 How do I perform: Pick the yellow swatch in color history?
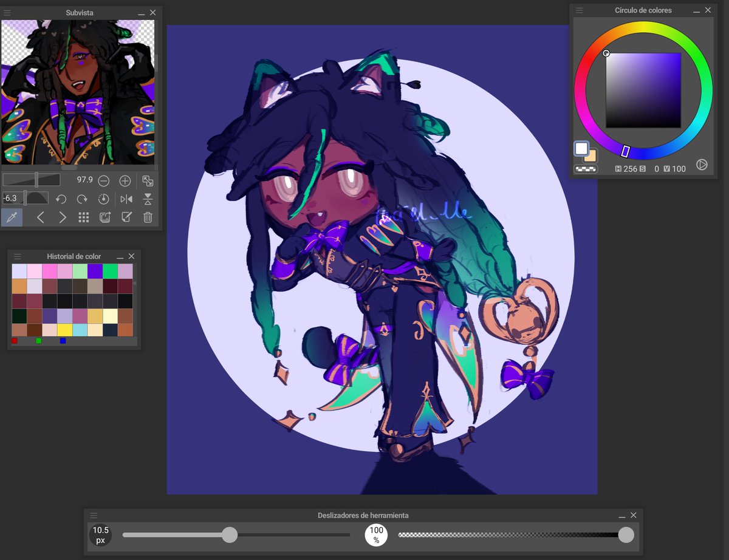[x=64, y=330]
